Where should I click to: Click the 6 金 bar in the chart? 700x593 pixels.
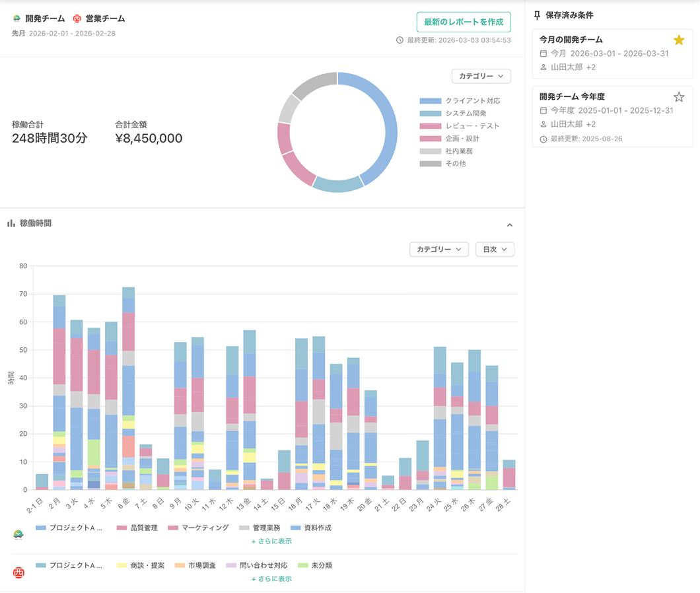click(x=128, y=388)
